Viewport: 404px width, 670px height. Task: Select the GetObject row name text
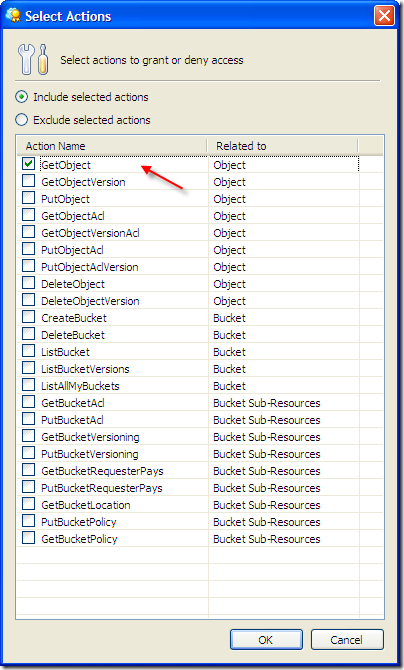click(x=66, y=165)
